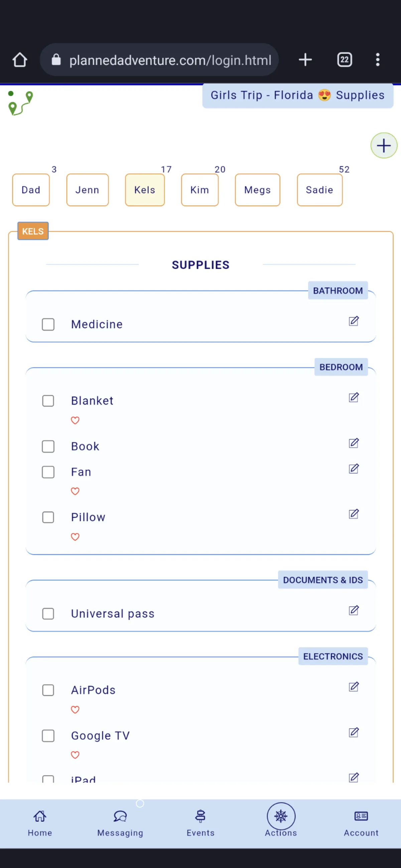Tap the green add item plus button
The width and height of the screenshot is (401, 868).
pos(384,146)
